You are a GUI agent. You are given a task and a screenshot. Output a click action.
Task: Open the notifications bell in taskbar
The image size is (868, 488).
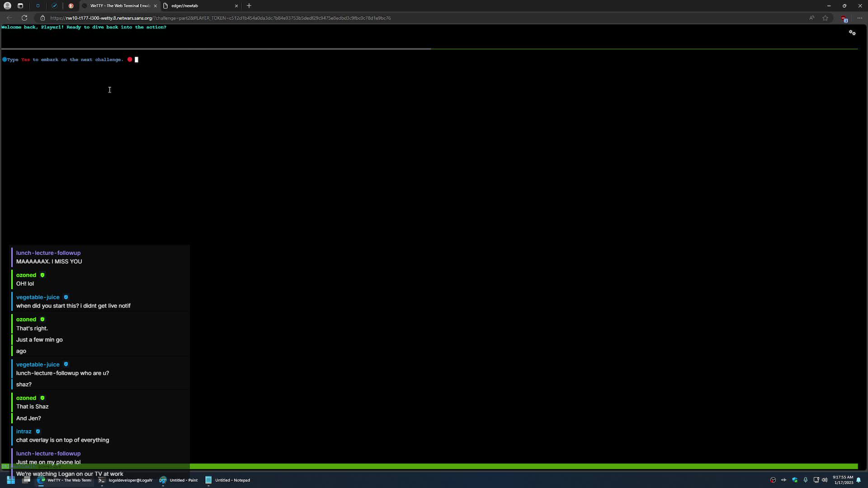[859, 480]
